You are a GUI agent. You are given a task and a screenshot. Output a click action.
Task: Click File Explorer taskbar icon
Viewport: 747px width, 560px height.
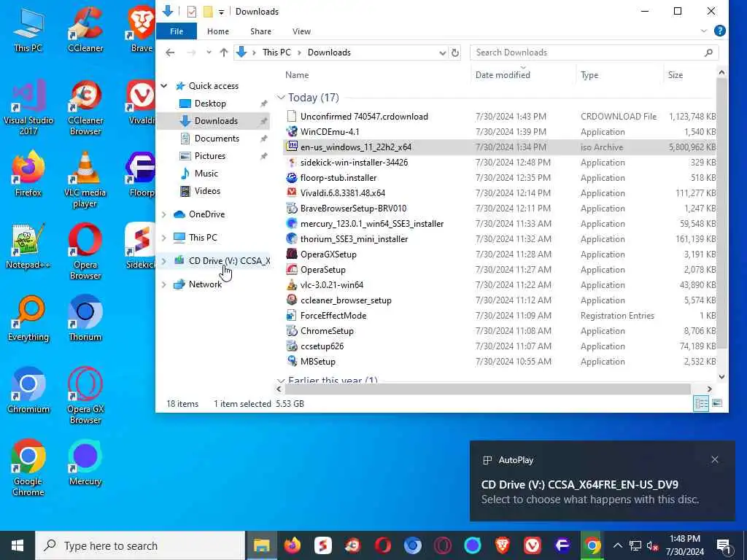coord(261,545)
